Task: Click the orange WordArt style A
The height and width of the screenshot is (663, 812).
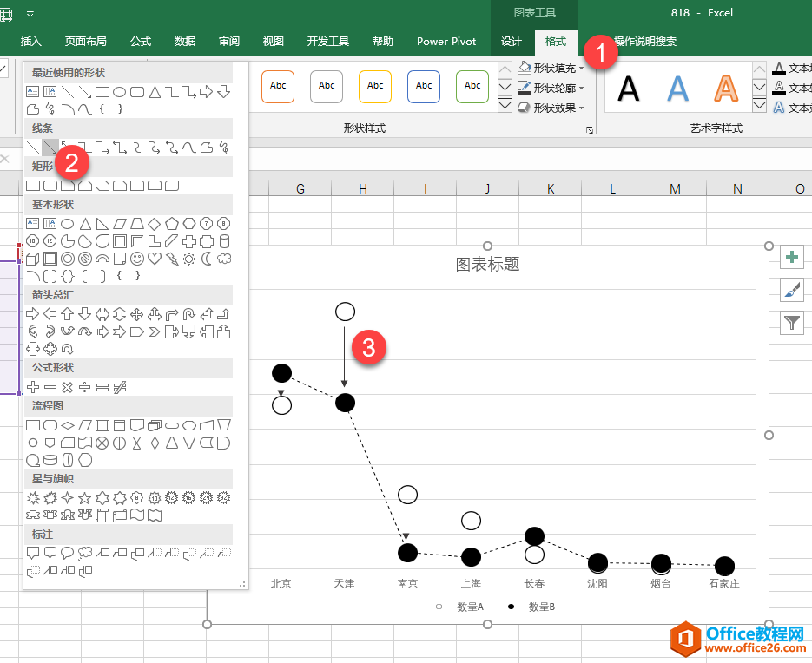Action: [x=725, y=87]
